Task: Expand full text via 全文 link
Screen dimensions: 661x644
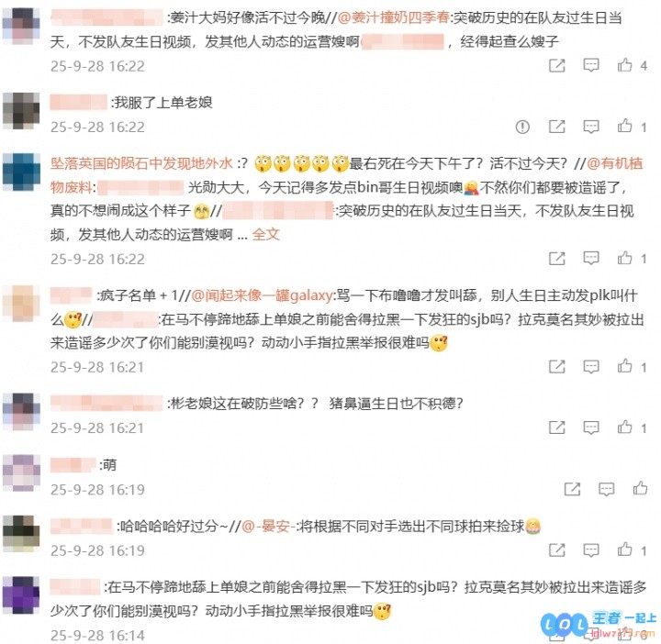Action: (266, 234)
